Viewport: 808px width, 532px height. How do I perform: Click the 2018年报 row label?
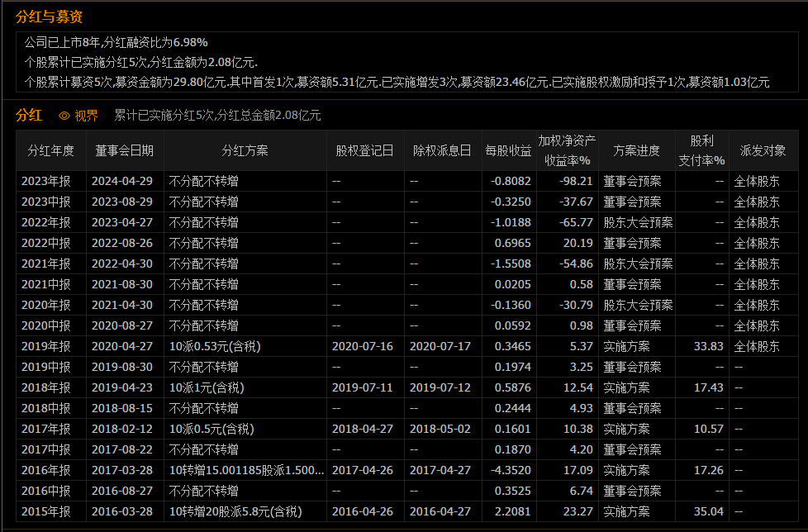[x=46, y=387]
